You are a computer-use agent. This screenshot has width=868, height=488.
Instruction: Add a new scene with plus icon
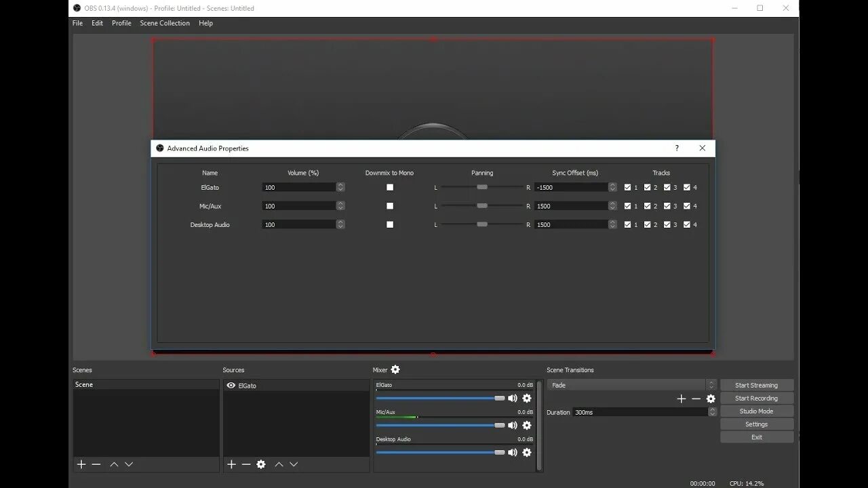click(x=81, y=464)
